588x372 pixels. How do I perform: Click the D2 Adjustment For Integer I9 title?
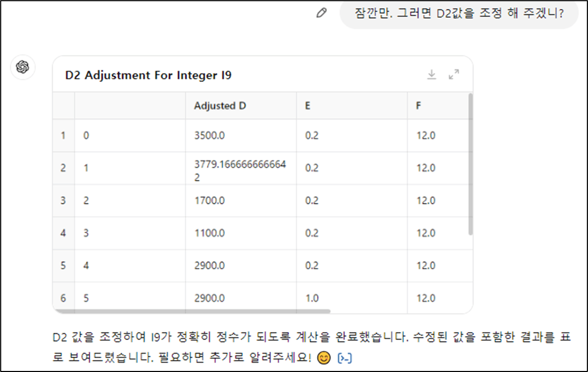tap(148, 75)
